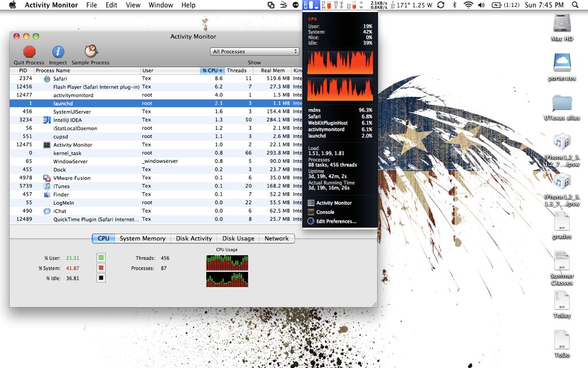Click the Inspect info icon
Screen dimensions: 588x368
(x=58, y=51)
